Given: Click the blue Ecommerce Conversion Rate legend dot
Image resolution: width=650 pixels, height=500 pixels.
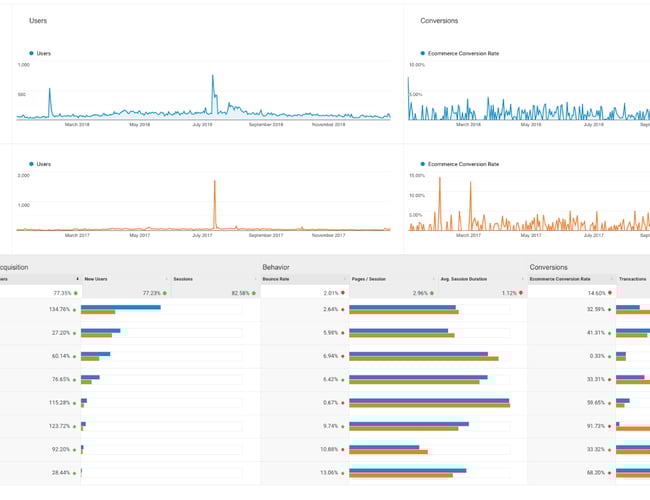Looking at the screenshot, I should pos(423,53).
